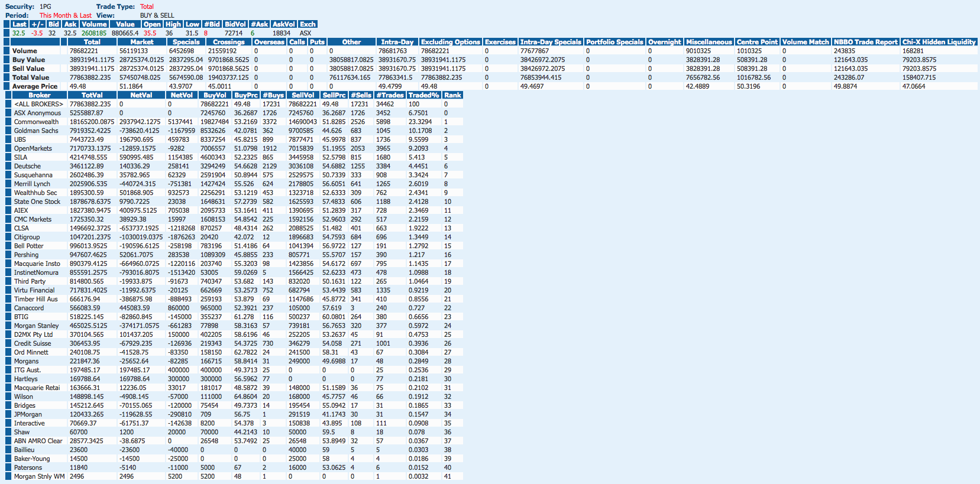Select the Intra-Day Specials column header
980x484 pixels.
[x=551, y=42]
